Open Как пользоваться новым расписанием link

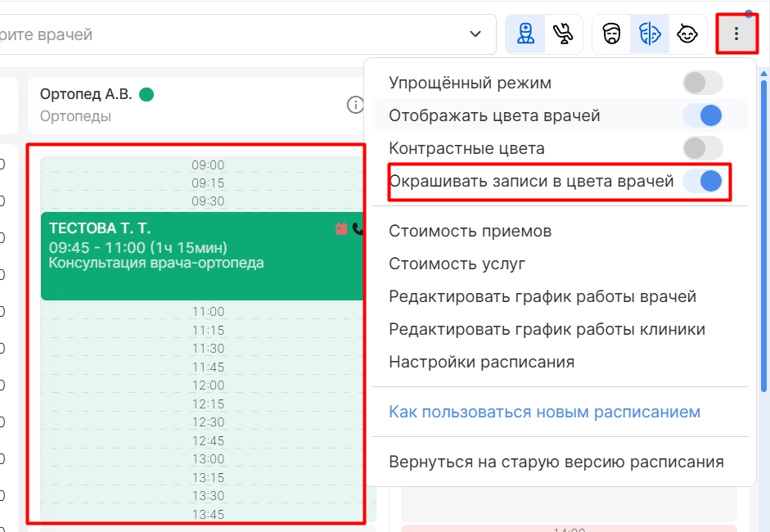click(x=544, y=412)
